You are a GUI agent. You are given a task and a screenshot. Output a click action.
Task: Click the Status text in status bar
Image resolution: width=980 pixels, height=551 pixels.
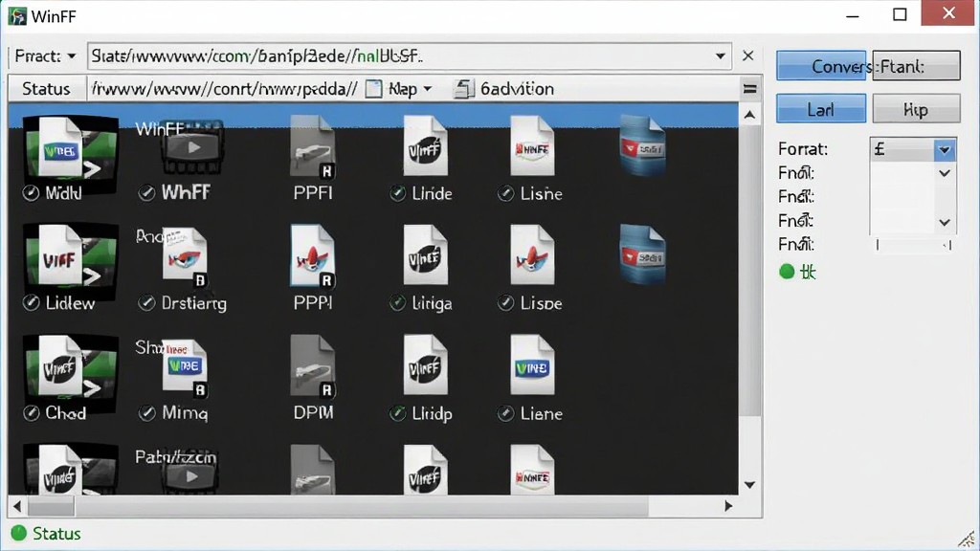coord(56,534)
